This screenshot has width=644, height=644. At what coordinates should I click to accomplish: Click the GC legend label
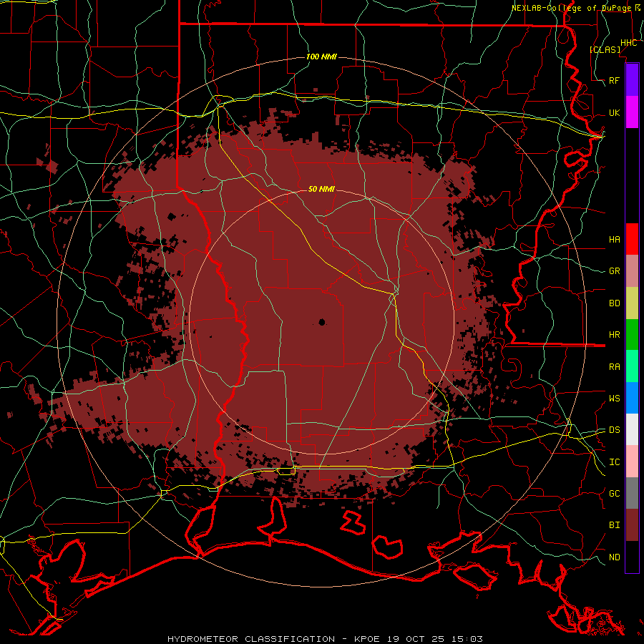point(615,493)
